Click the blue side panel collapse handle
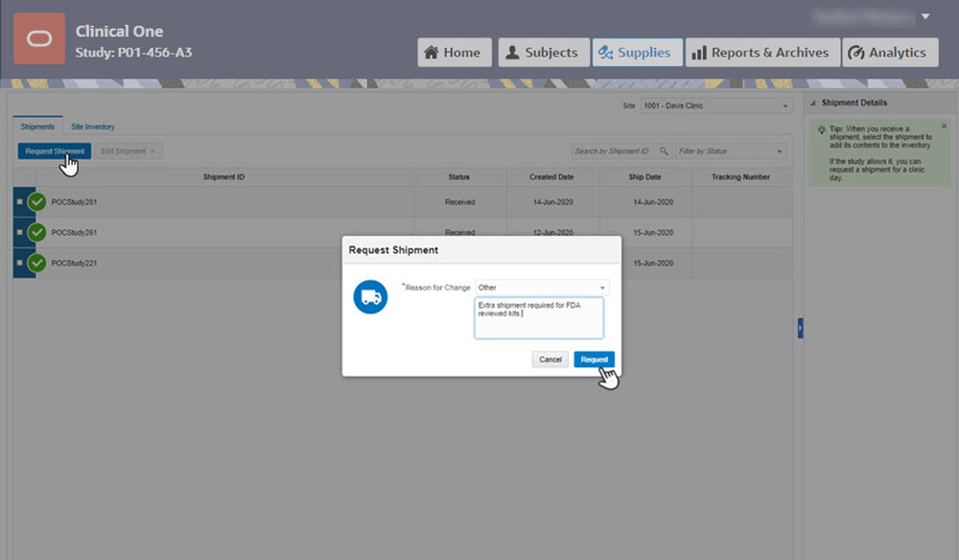The height and width of the screenshot is (560, 959). click(800, 328)
